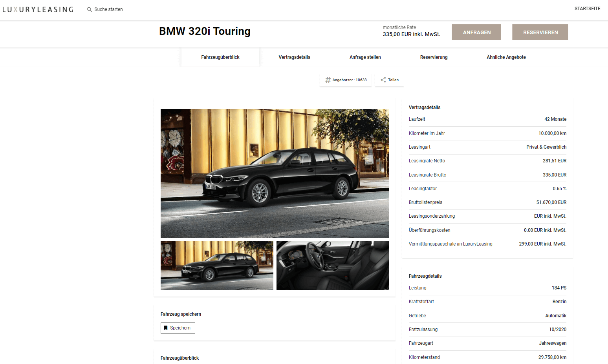Click the Angebotsnr.: 10633 button
The height and width of the screenshot is (364, 608).
pos(346,80)
